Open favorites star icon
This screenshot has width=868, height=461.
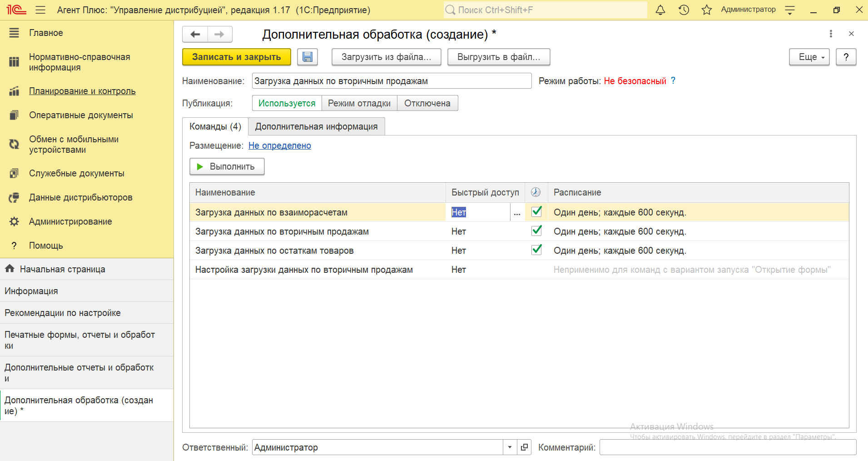point(706,10)
